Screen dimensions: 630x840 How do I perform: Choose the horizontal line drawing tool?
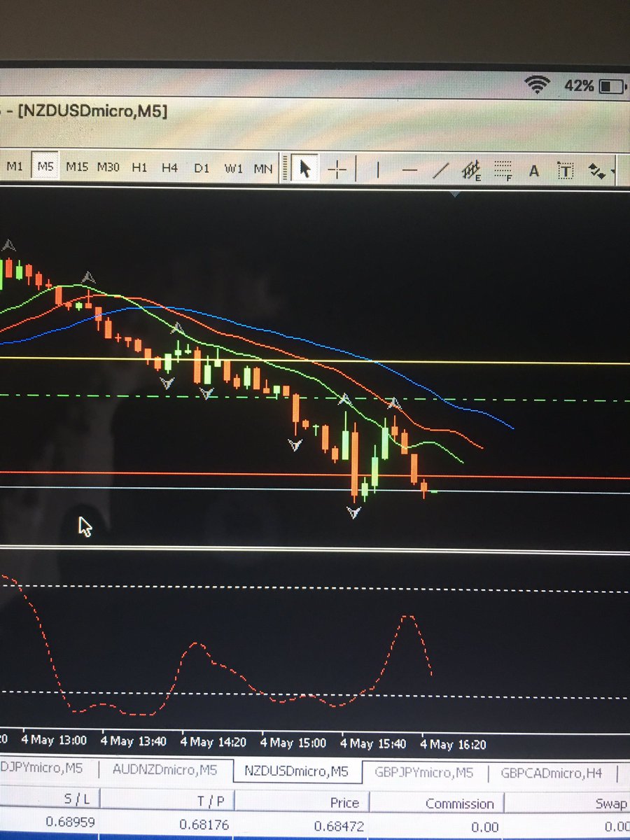coord(410,169)
